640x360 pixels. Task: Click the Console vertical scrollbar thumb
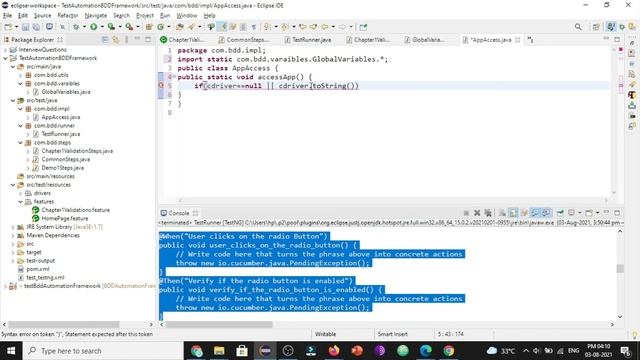tap(620, 268)
